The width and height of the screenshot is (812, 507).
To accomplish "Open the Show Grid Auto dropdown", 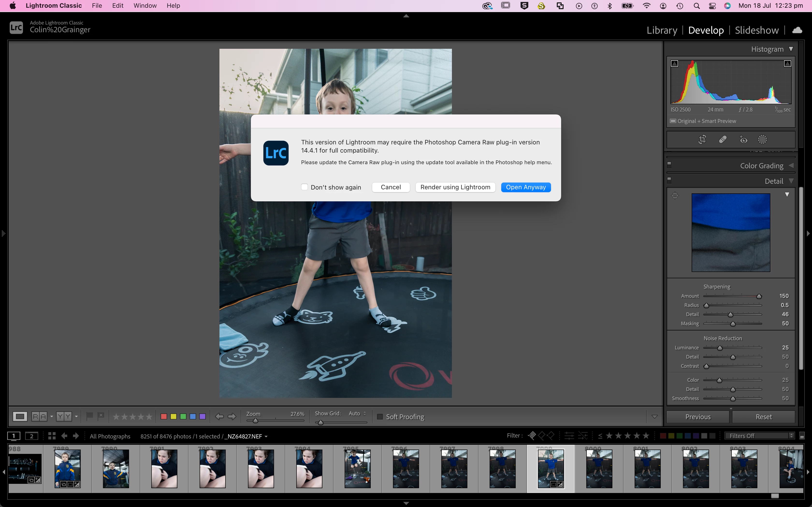I will [357, 413].
